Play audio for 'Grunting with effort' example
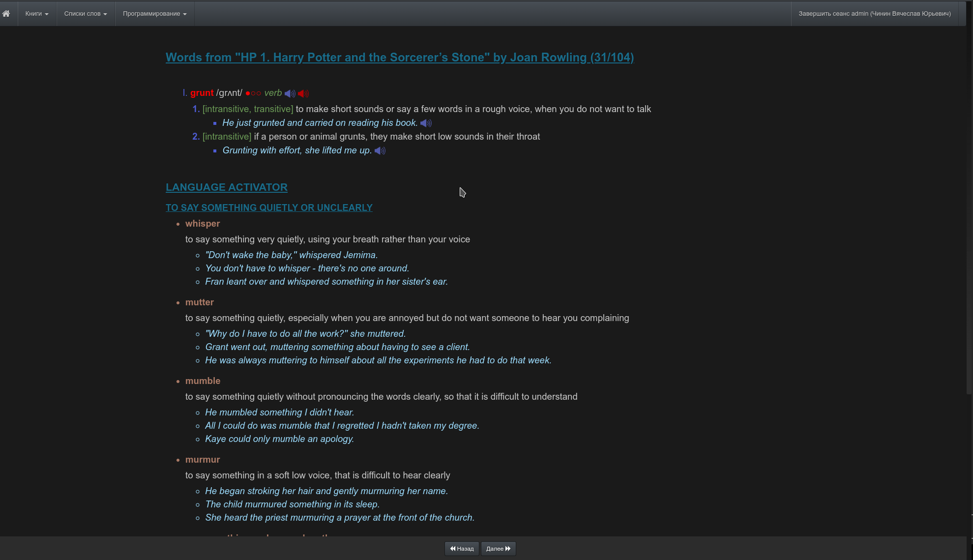Screen dimensions: 973x560 380,151
